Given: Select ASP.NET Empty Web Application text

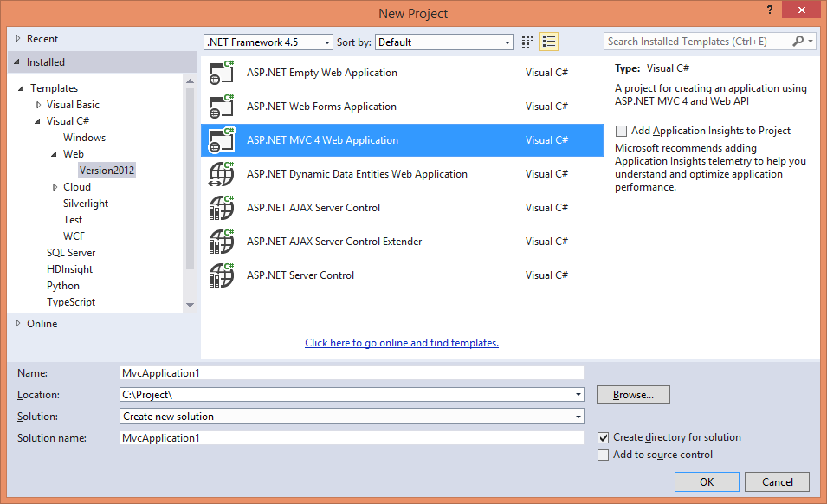Looking at the screenshot, I should click(x=322, y=73).
